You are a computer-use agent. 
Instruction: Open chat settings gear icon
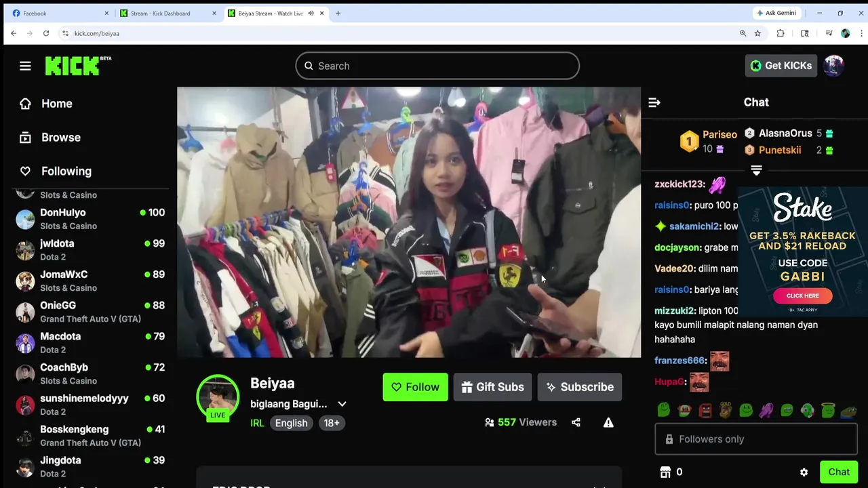click(x=804, y=472)
